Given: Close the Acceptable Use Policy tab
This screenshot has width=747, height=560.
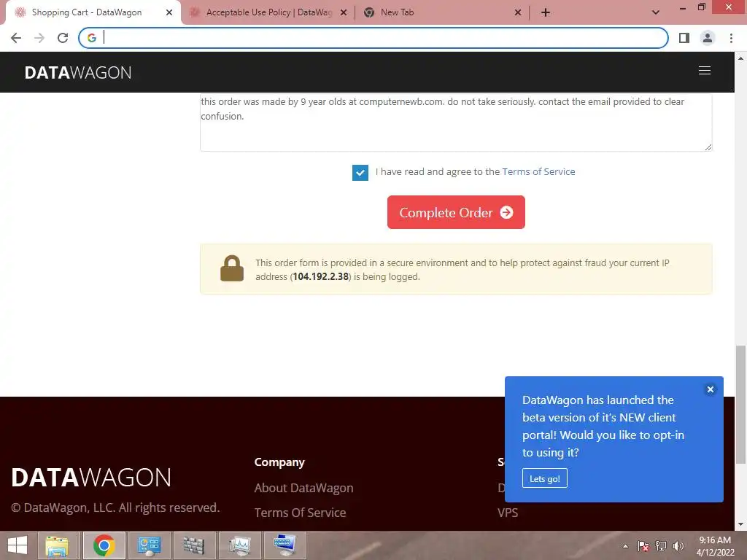Looking at the screenshot, I should [x=344, y=13].
